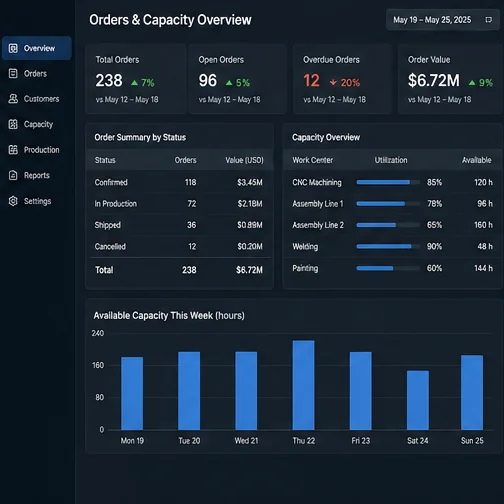Click the Reports document icon
The height and width of the screenshot is (504, 504).
coord(13,175)
